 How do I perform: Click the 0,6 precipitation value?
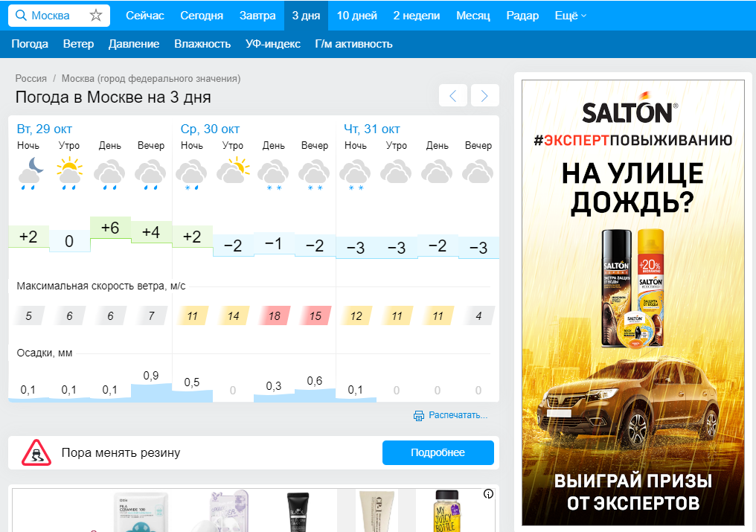point(314,381)
